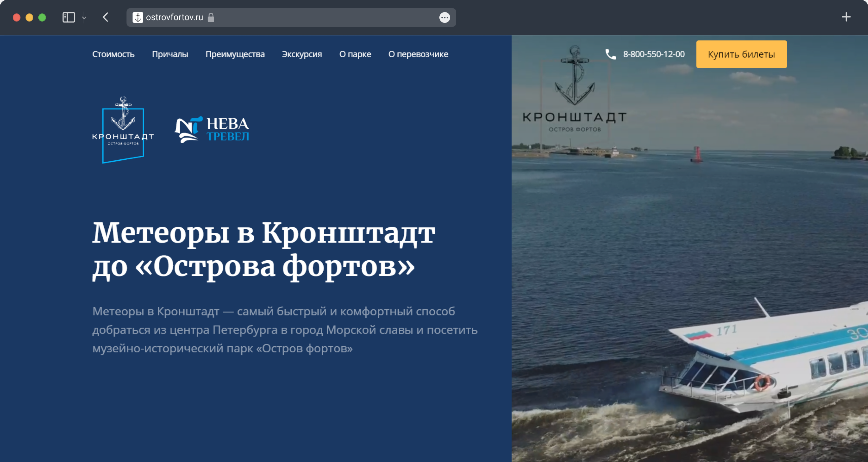Open the page options ellipsis button
868x462 pixels.
[x=444, y=17]
